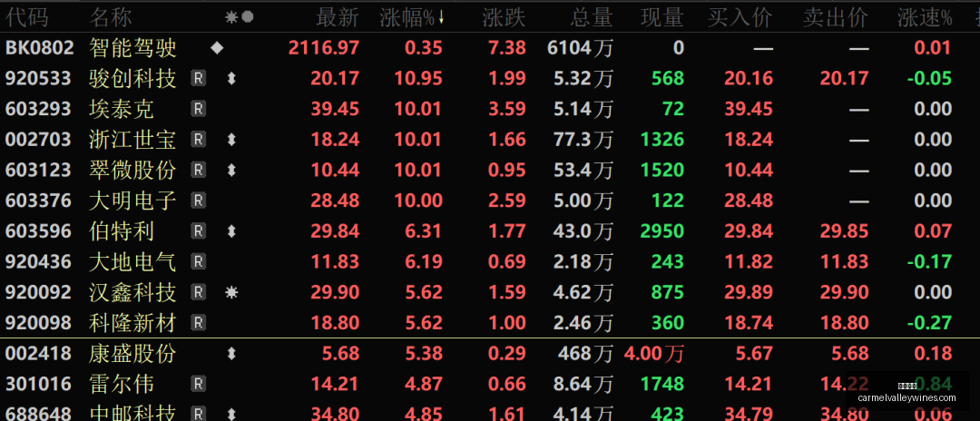This screenshot has width=980, height=421.
Task: Select stock code 002418
Action: (39, 354)
